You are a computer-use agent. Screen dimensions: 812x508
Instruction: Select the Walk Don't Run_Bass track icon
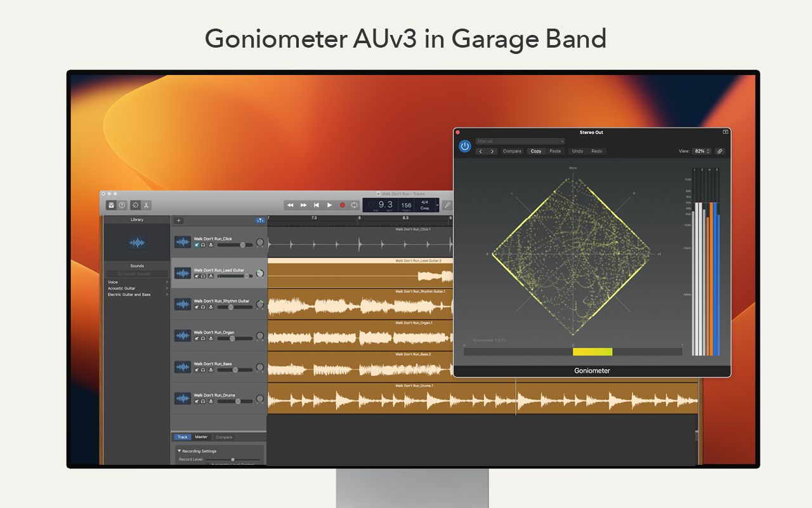[183, 367]
